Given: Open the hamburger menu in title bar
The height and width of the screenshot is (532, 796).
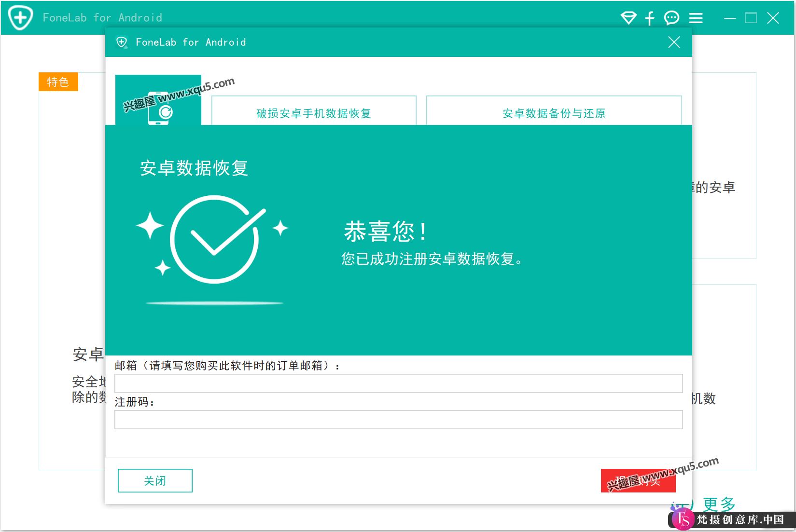Looking at the screenshot, I should 696,18.
